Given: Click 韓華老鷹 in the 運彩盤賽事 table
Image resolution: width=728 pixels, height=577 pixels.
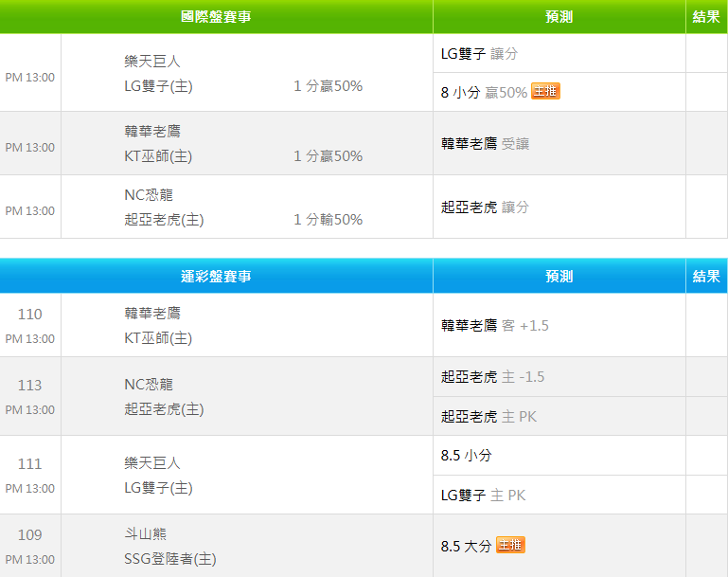Looking at the screenshot, I should [152, 313].
